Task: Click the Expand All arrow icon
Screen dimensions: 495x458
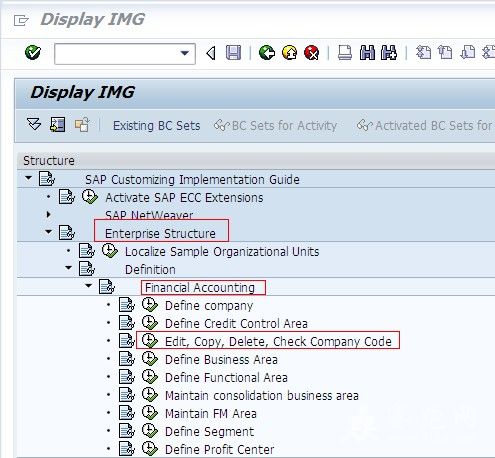Action: pyautogui.click(x=34, y=124)
